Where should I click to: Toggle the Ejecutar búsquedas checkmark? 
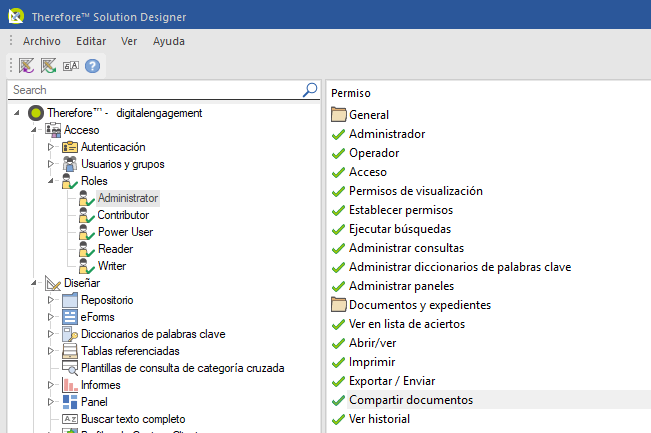coord(338,229)
